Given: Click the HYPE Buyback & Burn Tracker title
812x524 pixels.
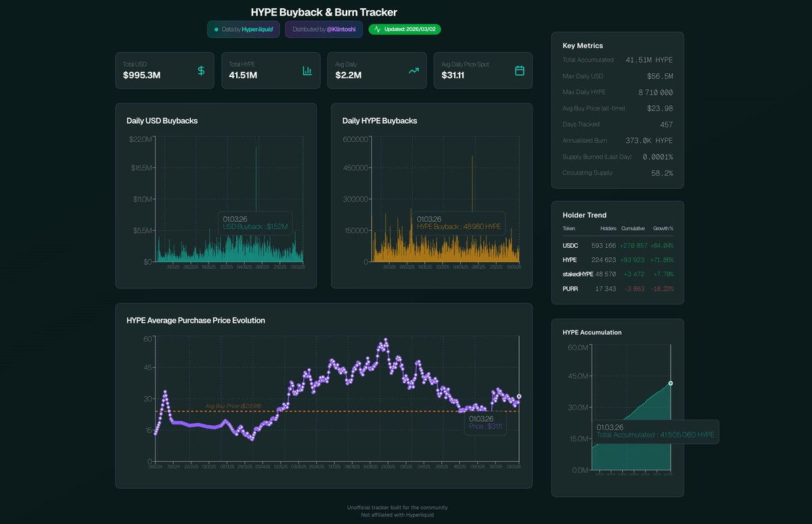Looking at the screenshot, I should tap(324, 12).
